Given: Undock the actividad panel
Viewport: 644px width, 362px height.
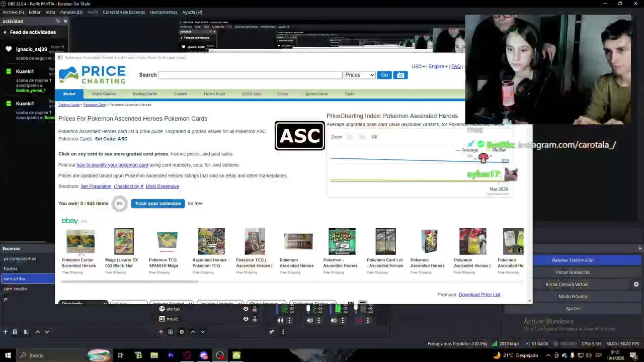Looking at the screenshot, I should (x=58, y=21).
